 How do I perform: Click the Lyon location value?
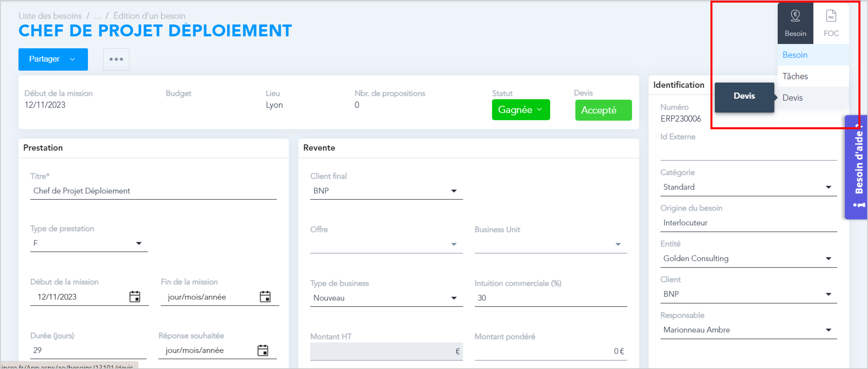coord(274,105)
